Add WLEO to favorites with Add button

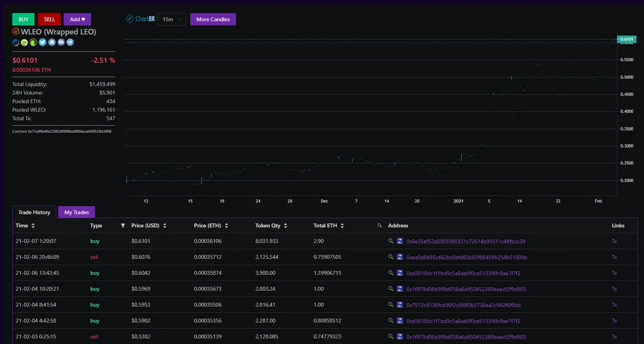coord(77,19)
